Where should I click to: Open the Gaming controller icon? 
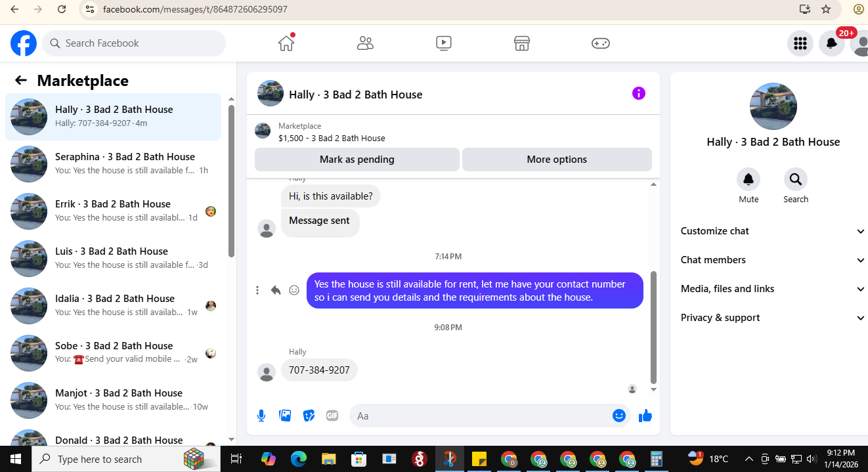coord(601,43)
